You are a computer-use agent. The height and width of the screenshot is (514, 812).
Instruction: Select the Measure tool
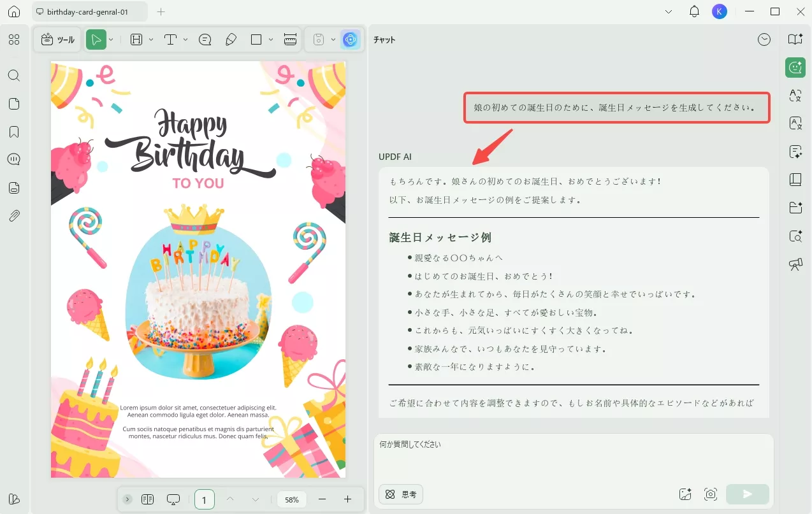click(290, 39)
